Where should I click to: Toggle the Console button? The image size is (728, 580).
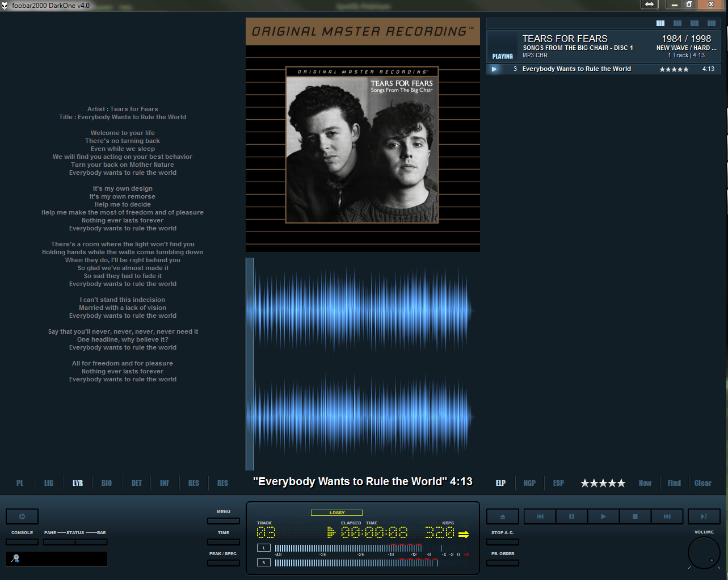[x=22, y=542]
